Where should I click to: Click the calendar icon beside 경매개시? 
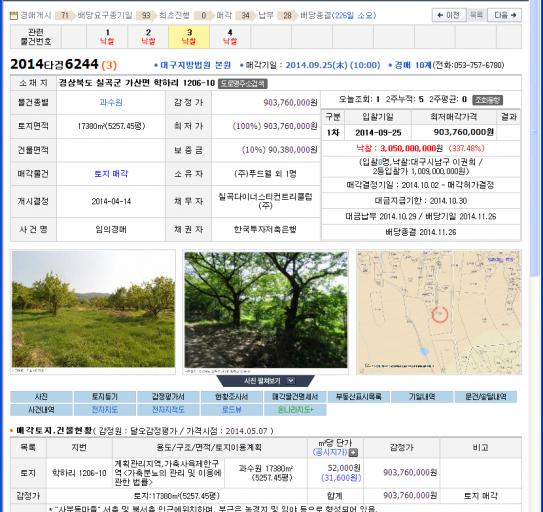[14, 15]
